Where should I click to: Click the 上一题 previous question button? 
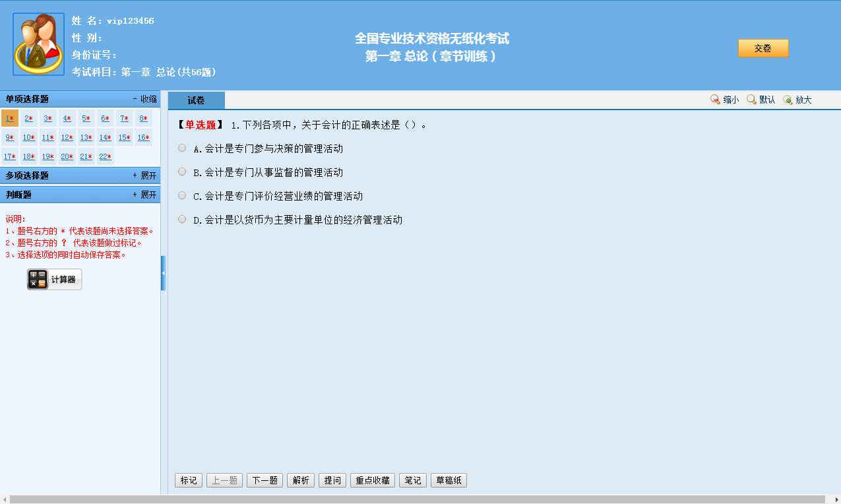(x=225, y=480)
